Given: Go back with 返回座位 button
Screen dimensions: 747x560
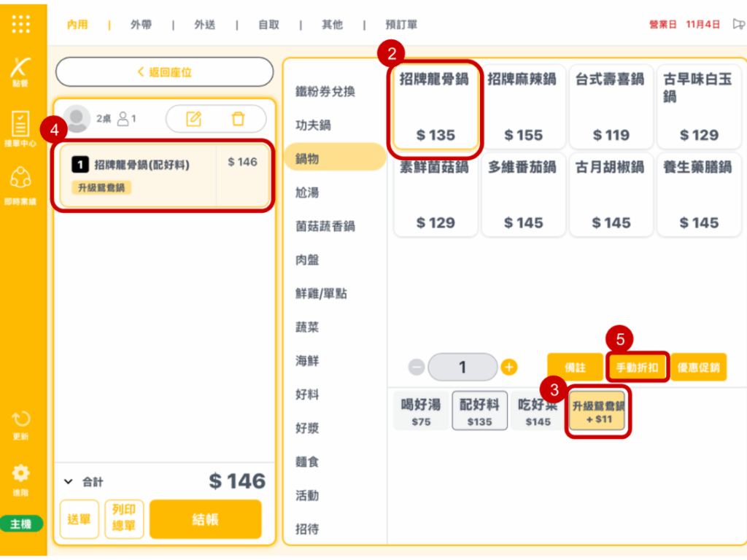Looking at the screenshot, I should coord(164,72).
